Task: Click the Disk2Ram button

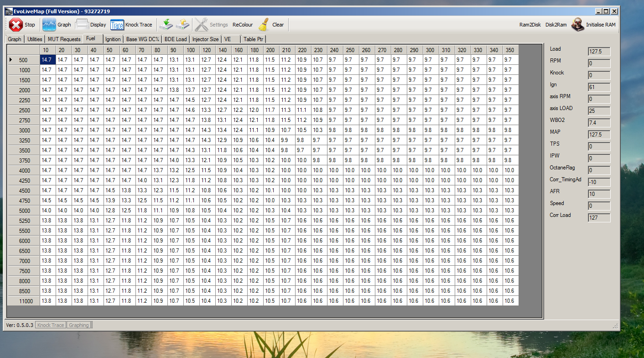Action: pyautogui.click(x=556, y=25)
